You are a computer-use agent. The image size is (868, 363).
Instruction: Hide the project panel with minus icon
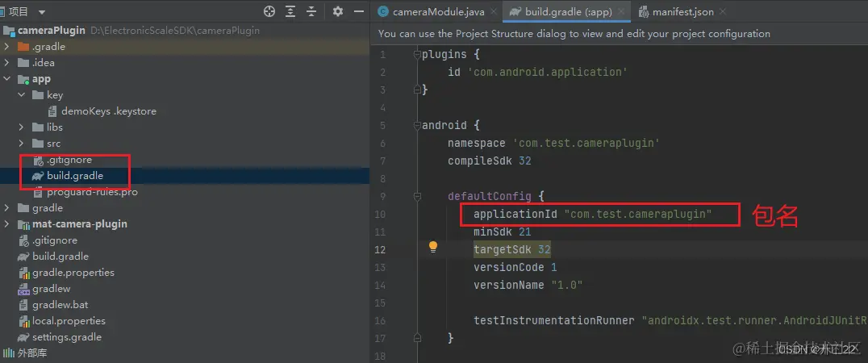pos(359,11)
